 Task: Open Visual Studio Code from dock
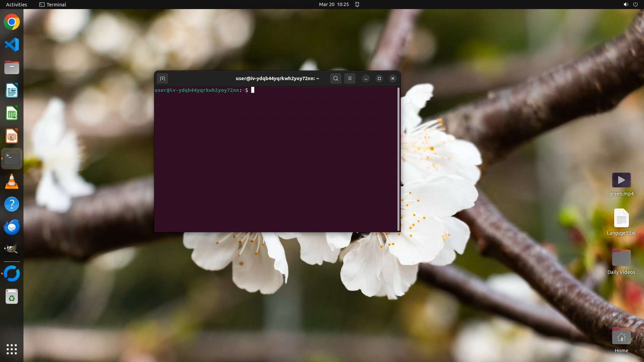tap(12, 45)
